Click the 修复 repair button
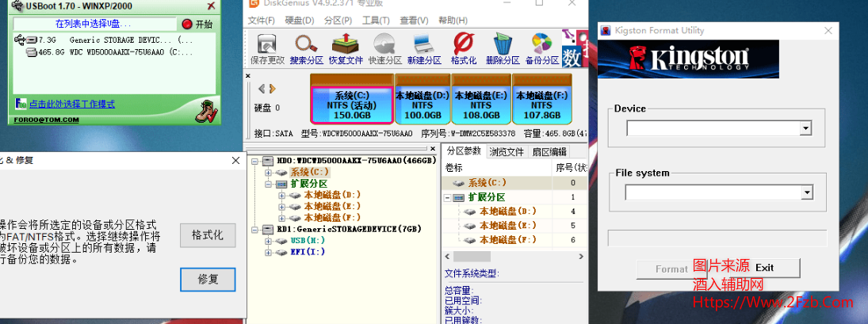868x324 pixels. (208, 279)
